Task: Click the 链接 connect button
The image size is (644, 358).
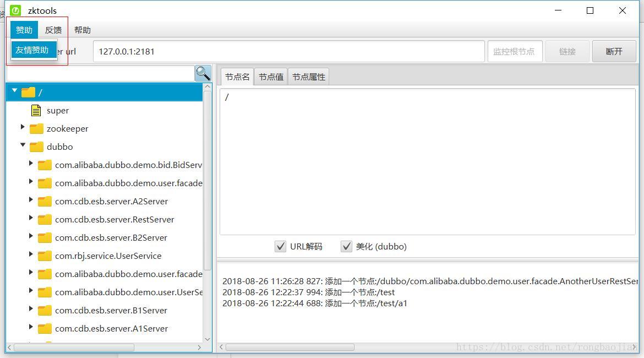Action: coord(567,51)
